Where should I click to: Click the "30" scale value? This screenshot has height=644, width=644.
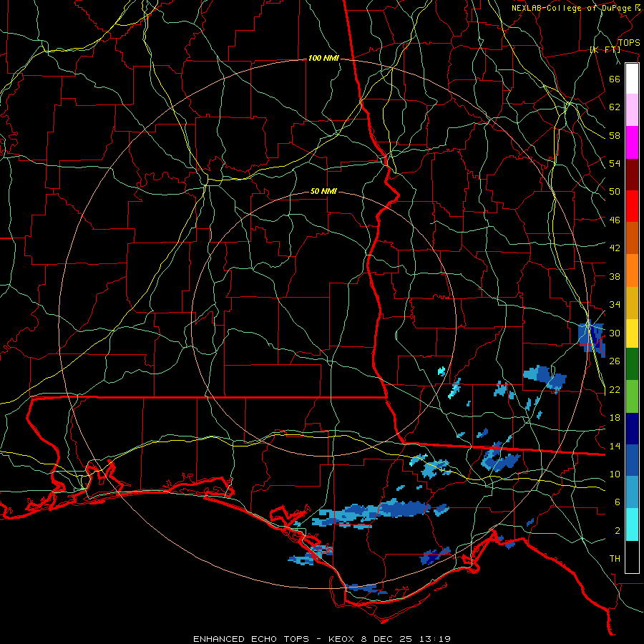(615, 333)
